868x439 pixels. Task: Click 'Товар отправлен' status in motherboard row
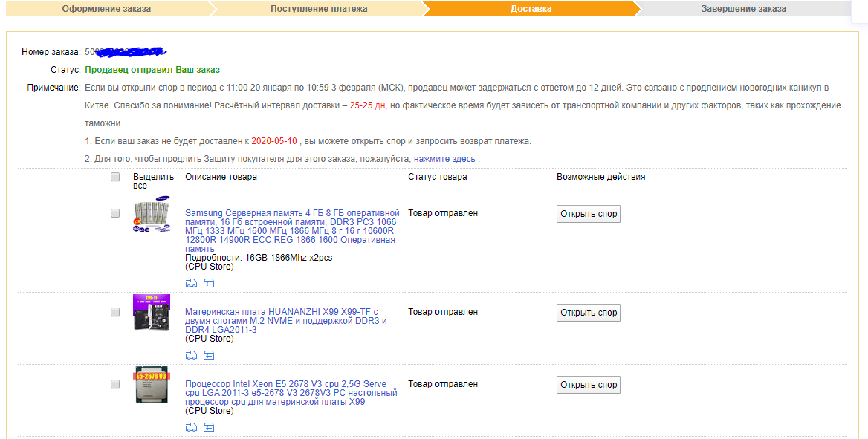point(443,312)
